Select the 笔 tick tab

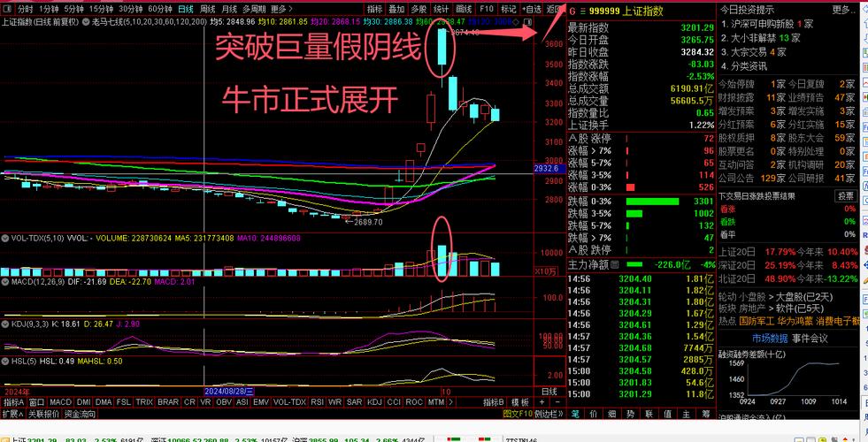tap(576, 413)
